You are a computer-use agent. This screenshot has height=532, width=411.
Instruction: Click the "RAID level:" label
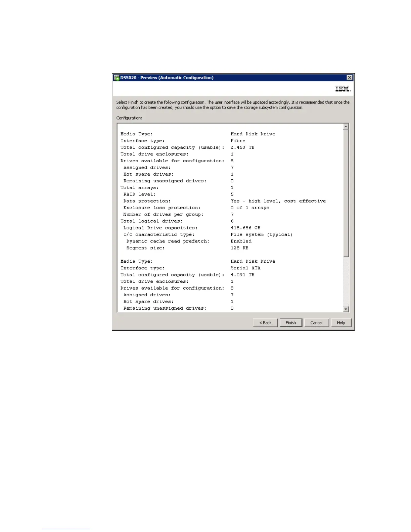(x=140, y=194)
